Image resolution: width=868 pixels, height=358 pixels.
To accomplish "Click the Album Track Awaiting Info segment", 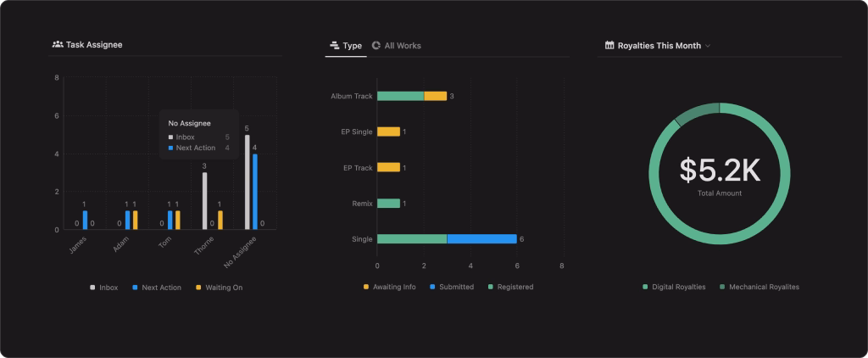I will 435,96.
